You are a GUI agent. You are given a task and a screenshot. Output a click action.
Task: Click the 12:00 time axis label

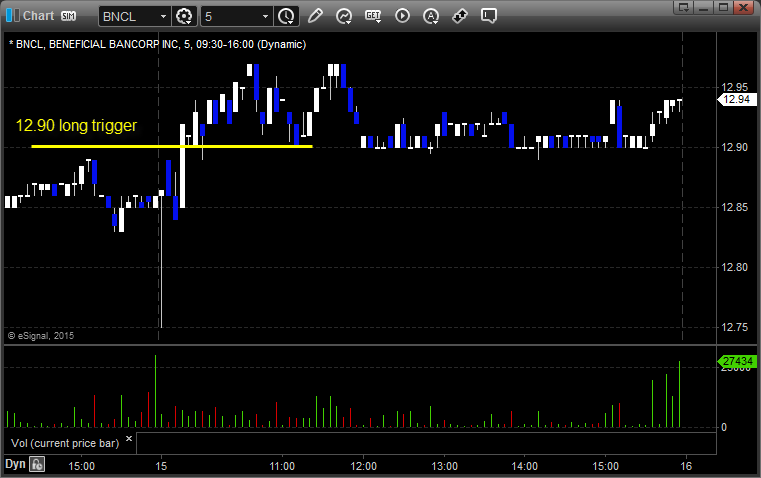(364, 466)
